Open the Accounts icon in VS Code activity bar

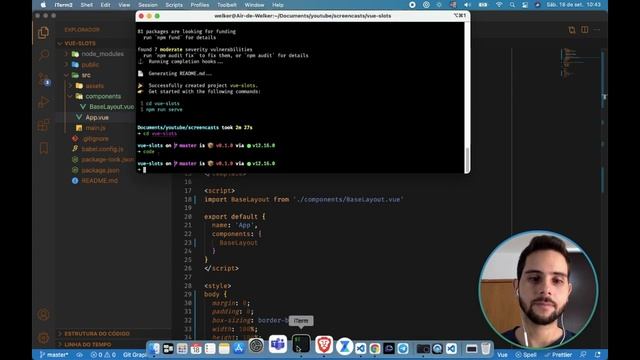pyautogui.click(x=43, y=315)
